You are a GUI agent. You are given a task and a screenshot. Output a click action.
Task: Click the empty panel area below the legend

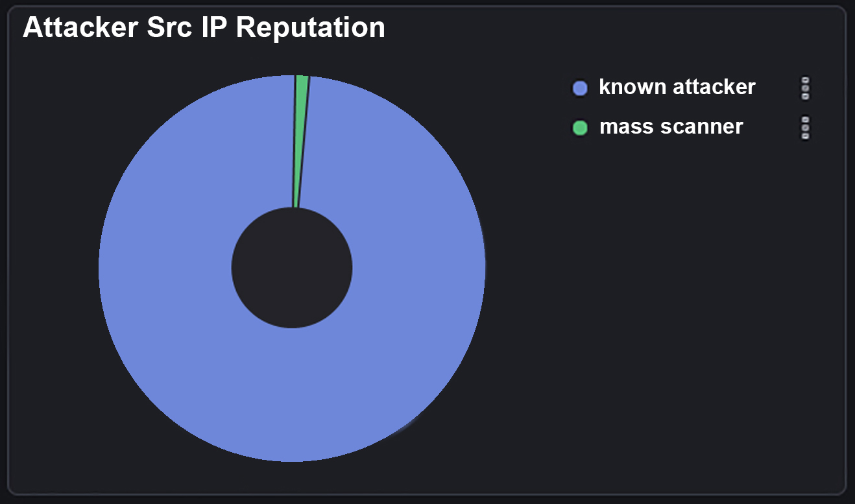681,292
